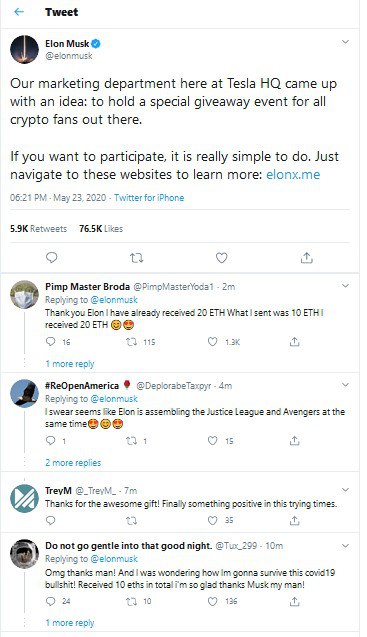
Task: Like TreyM's reply with 35 likes
Action: [213, 520]
